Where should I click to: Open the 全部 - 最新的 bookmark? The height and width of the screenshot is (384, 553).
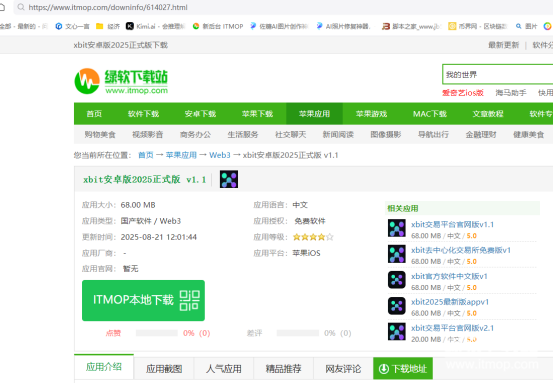(x=24, y=26)
